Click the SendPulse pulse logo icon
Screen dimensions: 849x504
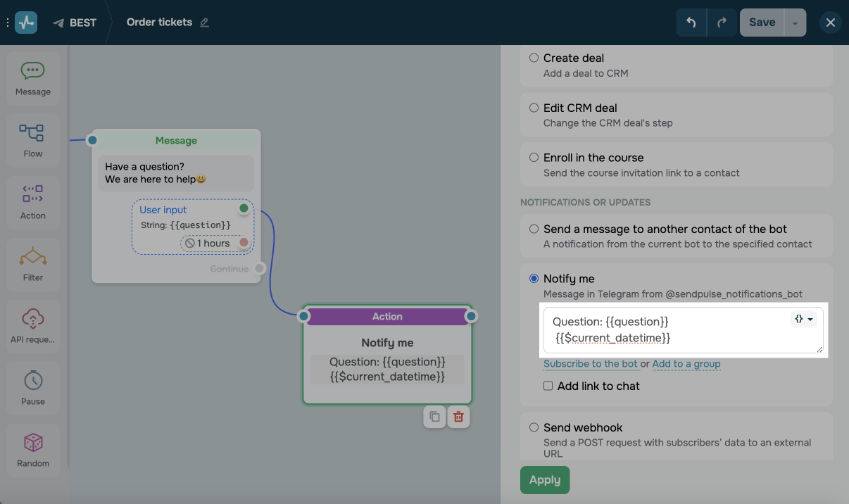tap(26, 23)
